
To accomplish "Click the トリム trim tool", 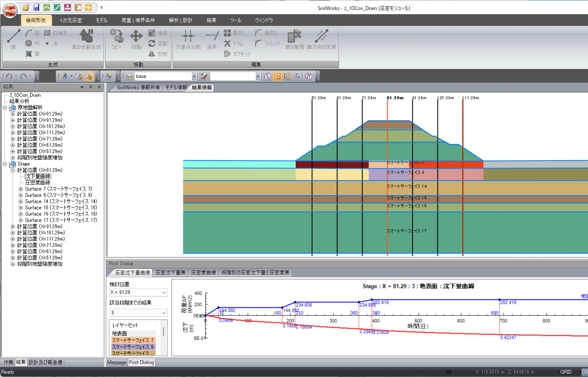I will pos(234,44).
